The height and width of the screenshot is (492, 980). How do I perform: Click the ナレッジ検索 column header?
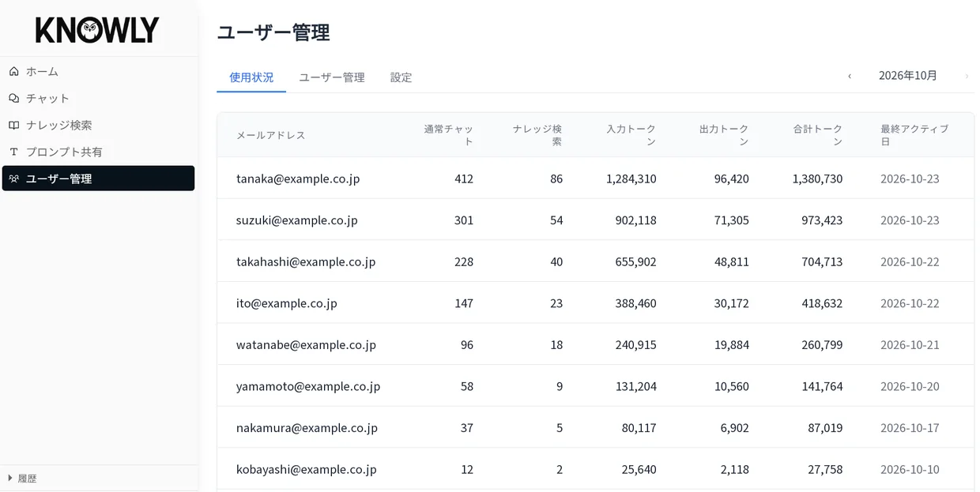(x=537, y=135)
